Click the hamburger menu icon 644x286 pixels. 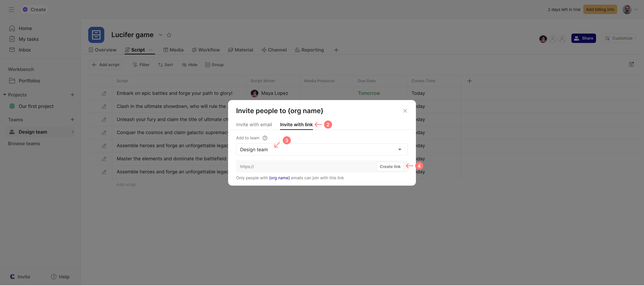(11, 9)
